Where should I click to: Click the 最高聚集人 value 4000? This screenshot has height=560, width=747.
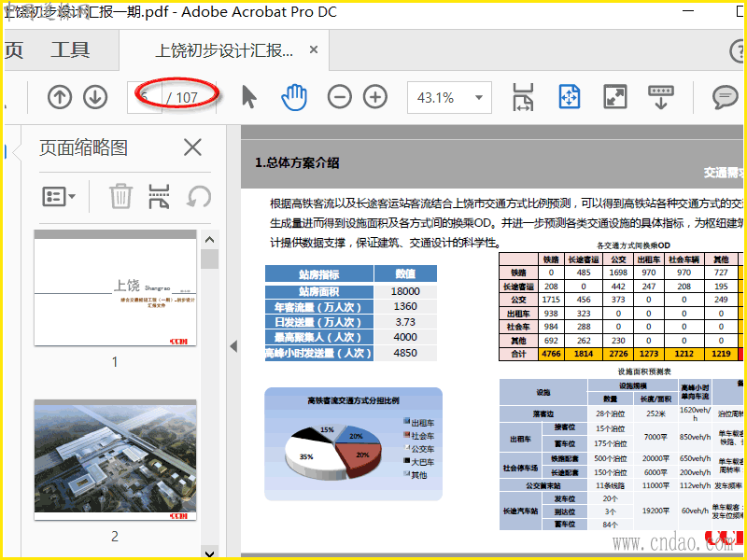405,337
